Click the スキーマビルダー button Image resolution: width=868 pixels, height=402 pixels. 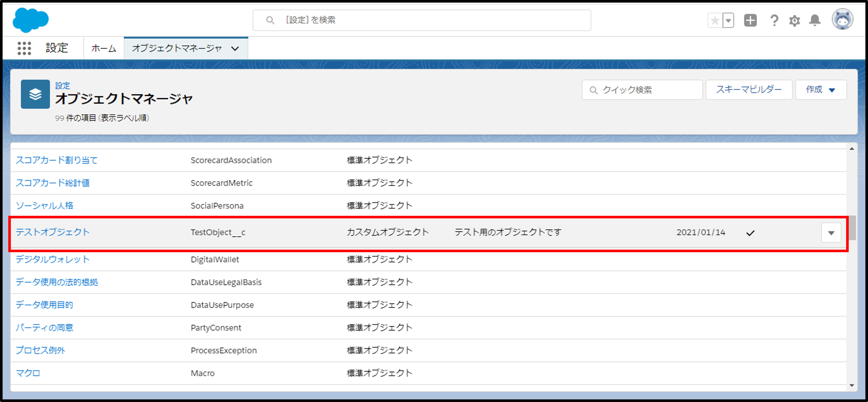coord(749,90)
